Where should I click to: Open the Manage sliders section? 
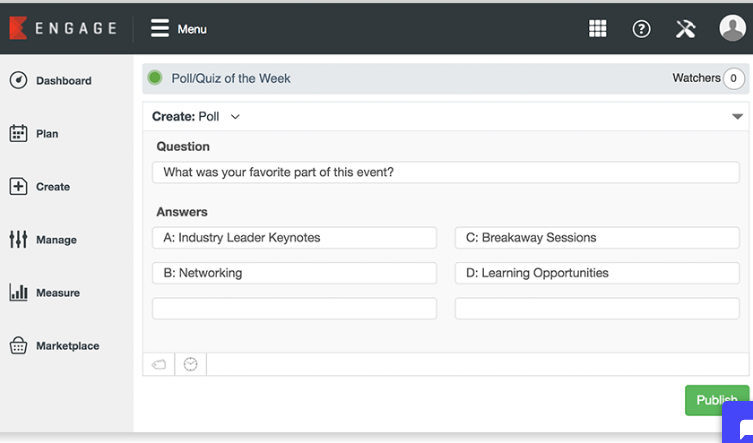[55, 240]
